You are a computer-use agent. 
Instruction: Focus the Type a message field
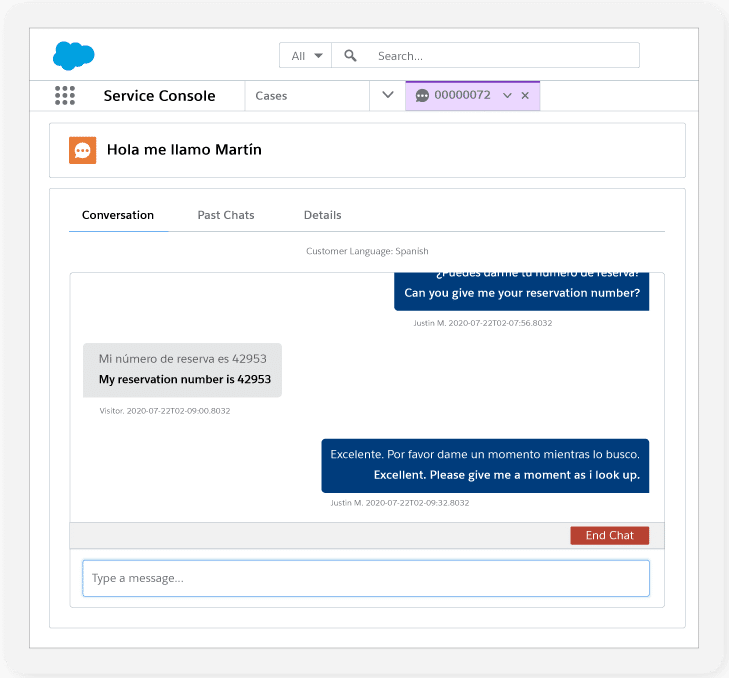click(x=366, y=578)
